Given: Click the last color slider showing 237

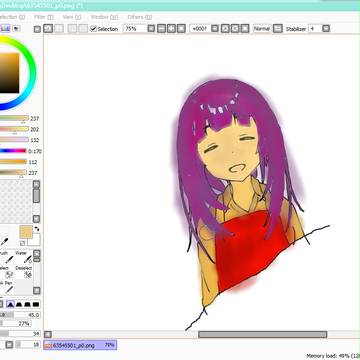Looking at the screenshot, I should click(13, 173).
